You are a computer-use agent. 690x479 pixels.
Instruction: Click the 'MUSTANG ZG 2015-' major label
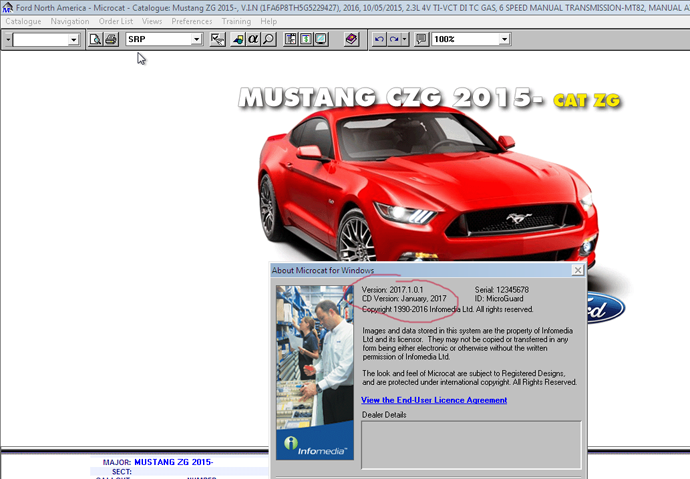tap(173, 462)
